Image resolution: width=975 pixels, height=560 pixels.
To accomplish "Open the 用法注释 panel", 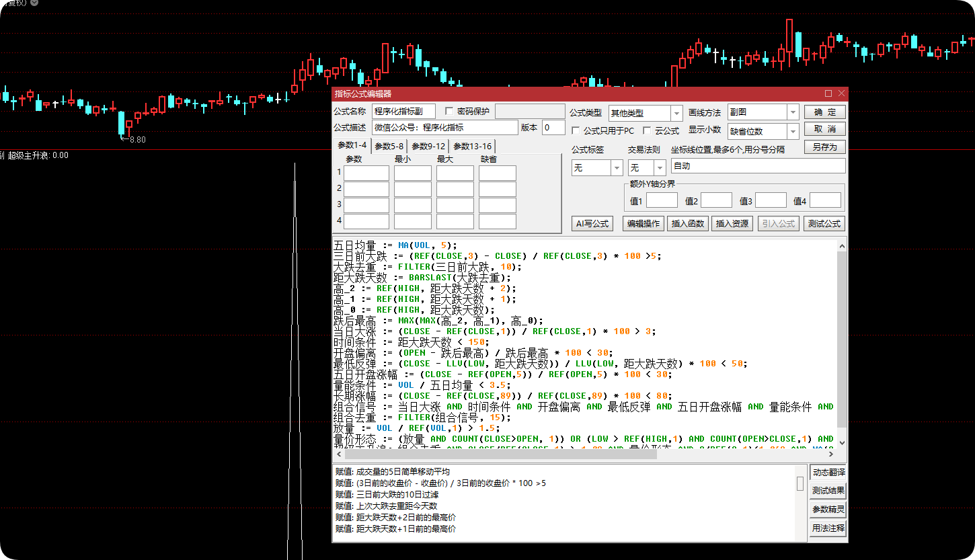I will coord(828,528).
